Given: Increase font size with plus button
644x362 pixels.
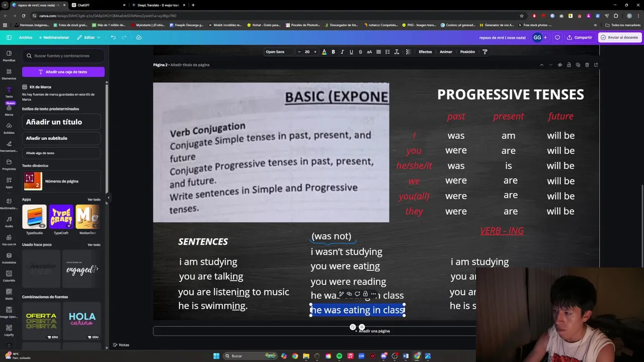Looking at the screenshot, I should [x=315, y=52].
